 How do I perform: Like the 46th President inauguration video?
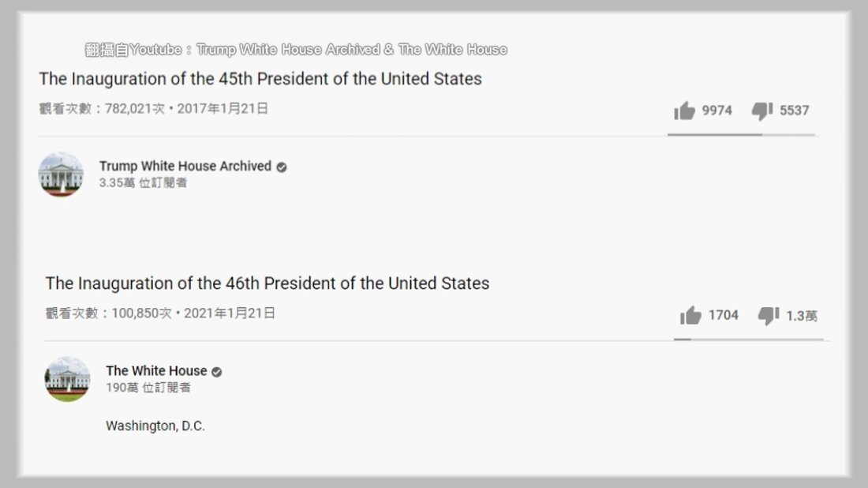(690, 316)
